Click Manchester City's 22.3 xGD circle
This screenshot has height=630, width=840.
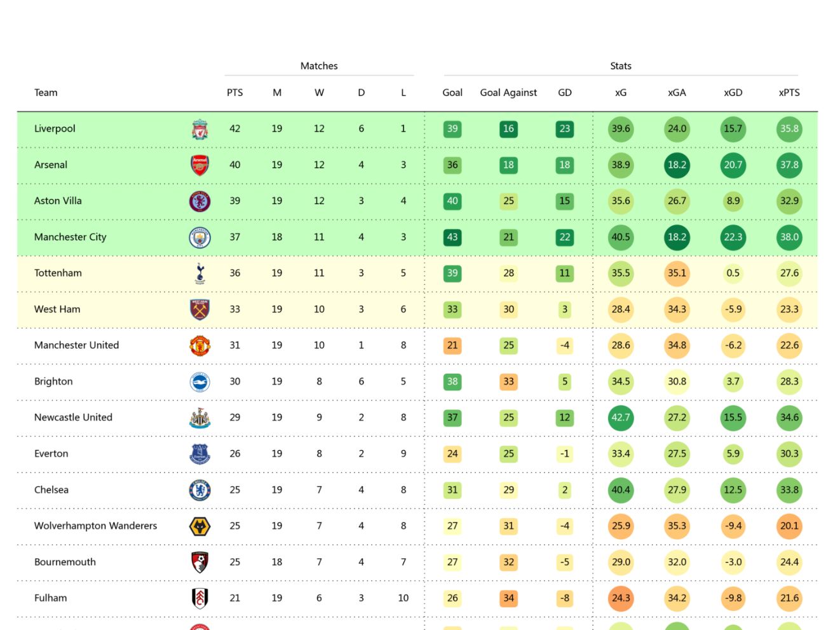[733, 237]
